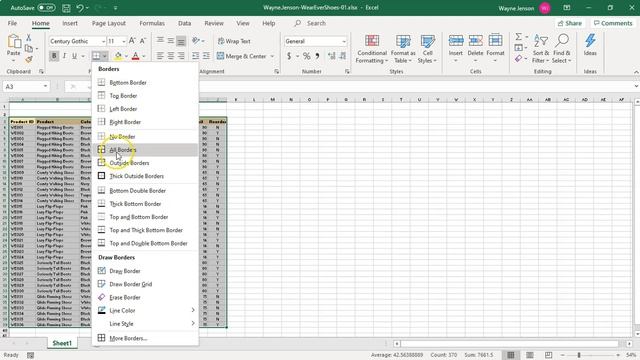The height and width of the screenshot is (360, 640).
Task: Open the font size dropdown
Action: click(123, 41)
